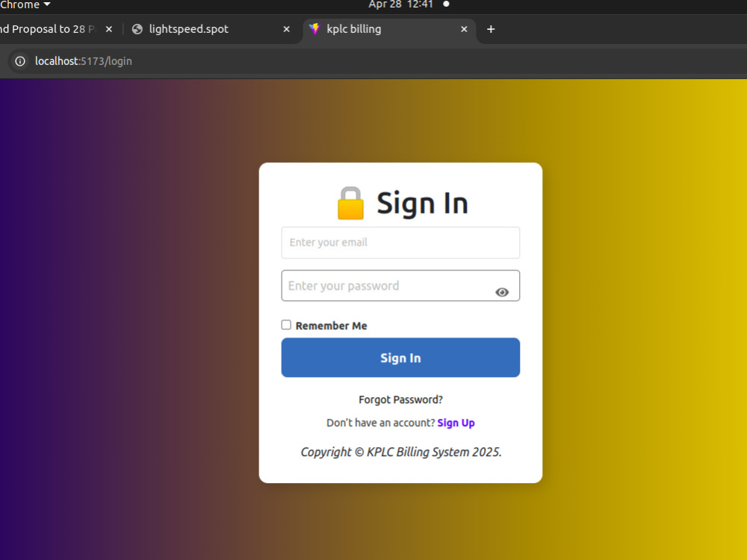Expand the Chrome dropdown in top-left corner

(47, 4)
